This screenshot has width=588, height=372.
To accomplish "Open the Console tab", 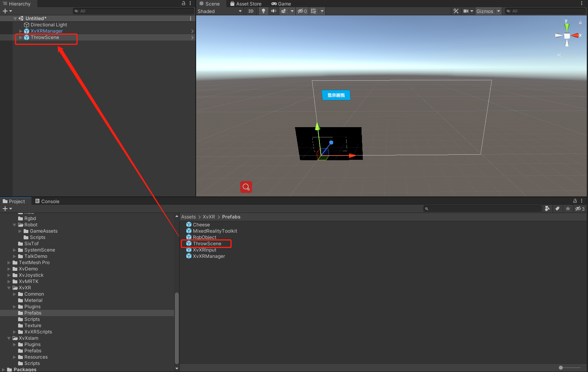I will pos(47,201).
